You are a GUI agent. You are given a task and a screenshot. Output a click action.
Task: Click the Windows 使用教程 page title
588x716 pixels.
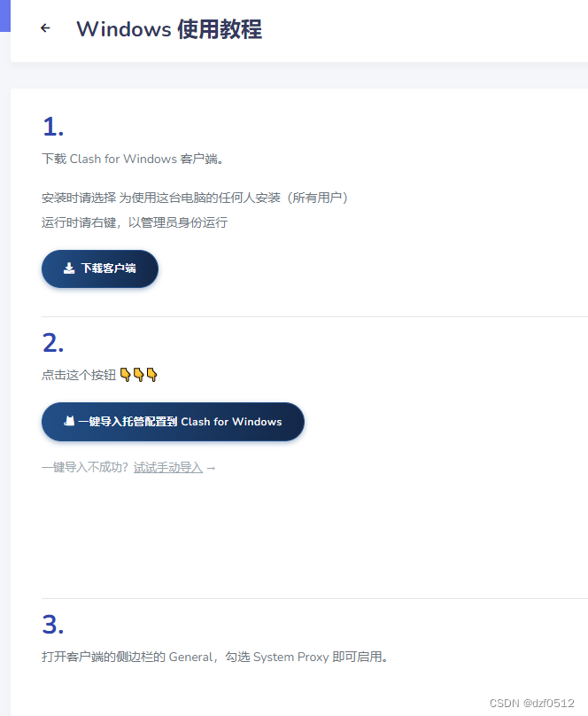[169, 29]
